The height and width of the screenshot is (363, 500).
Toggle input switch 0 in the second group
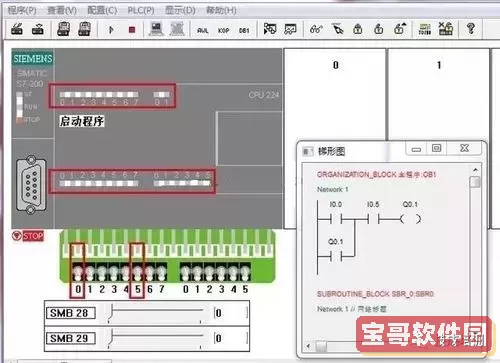185,272
